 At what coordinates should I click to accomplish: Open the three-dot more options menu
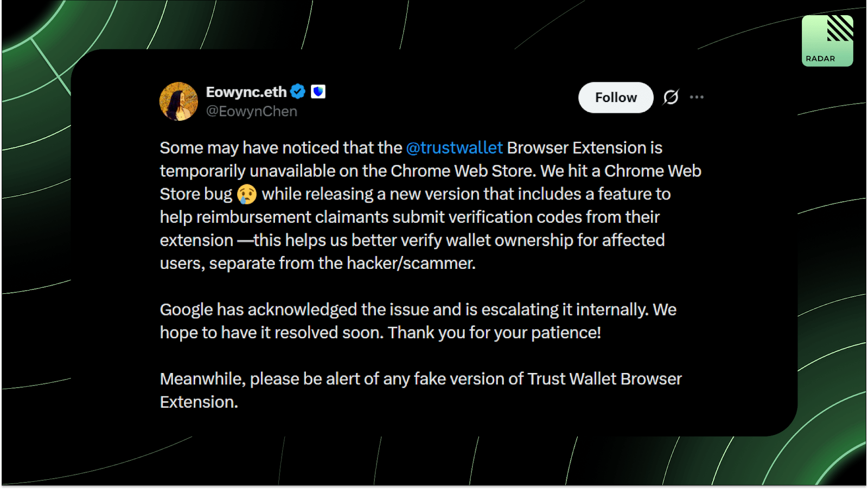coord(697,97)
